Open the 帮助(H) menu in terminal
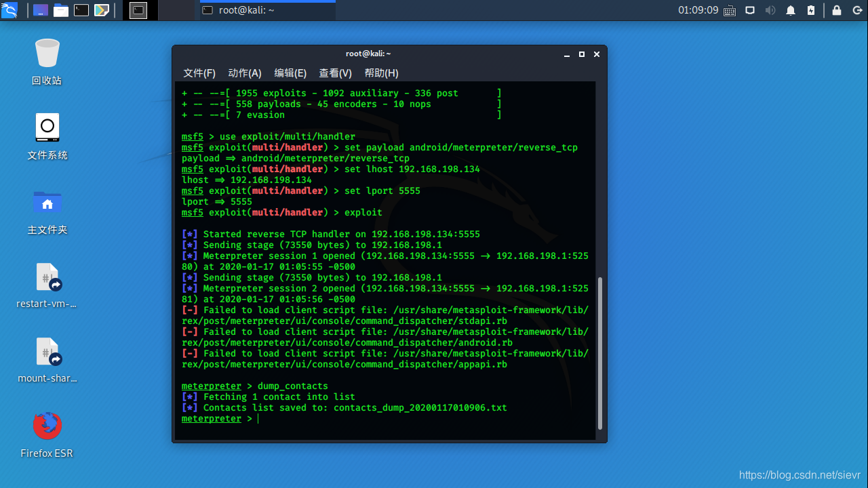Image resolution: width=868 pixels, height=488 pixels. [x=381, y=73]
